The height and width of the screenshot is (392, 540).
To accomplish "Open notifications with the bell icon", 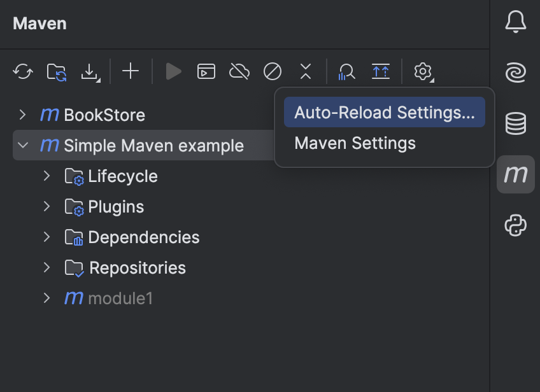I will pyautogui.click(x=516, y=21).
